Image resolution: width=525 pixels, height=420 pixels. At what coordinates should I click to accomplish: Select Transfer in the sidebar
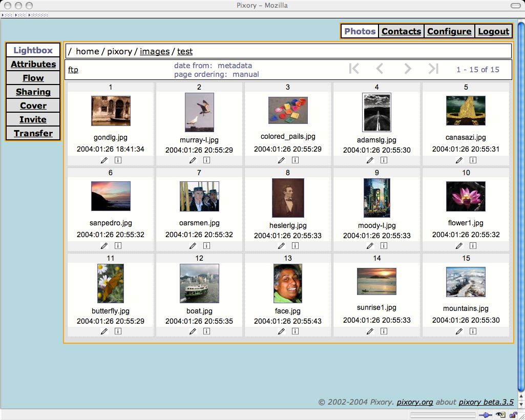pos(33,133)
